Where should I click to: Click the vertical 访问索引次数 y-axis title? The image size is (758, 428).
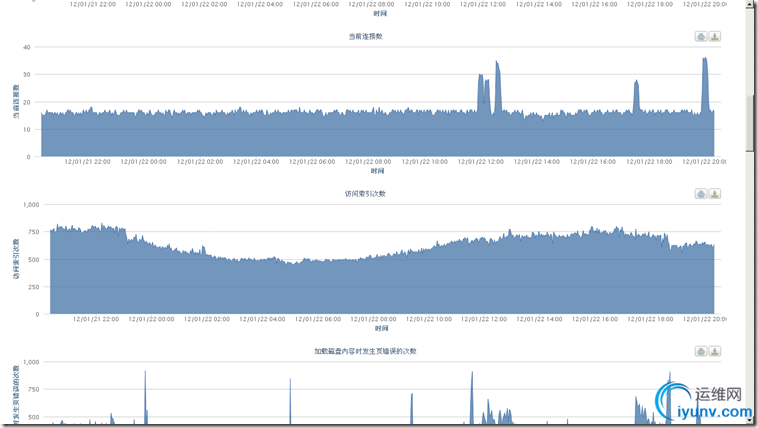pos(16,259)
